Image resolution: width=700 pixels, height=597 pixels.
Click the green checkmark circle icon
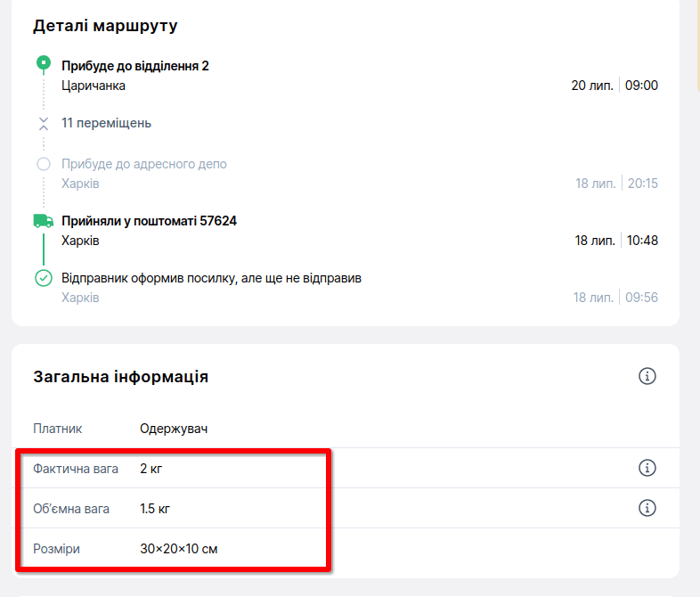point(44,278)
